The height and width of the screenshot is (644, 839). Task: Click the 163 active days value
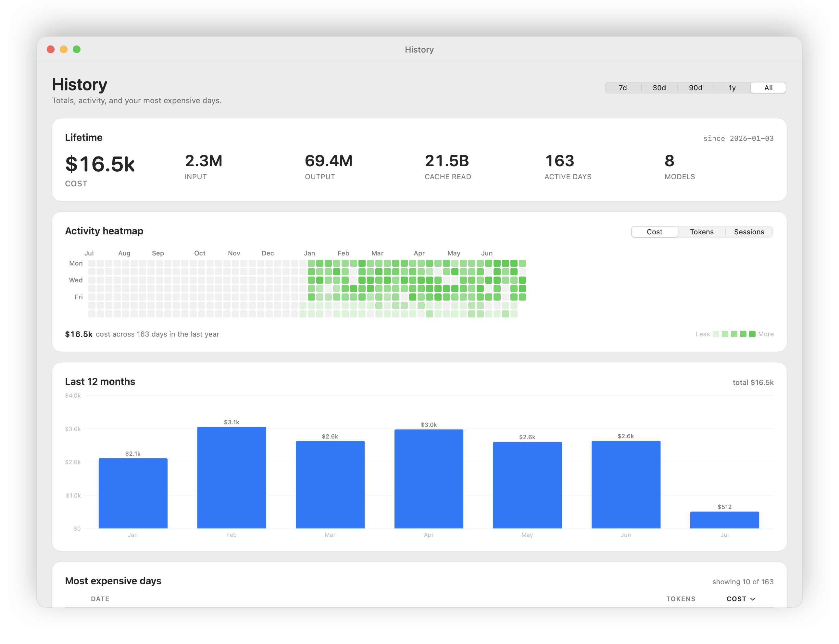tap(559, 161)
